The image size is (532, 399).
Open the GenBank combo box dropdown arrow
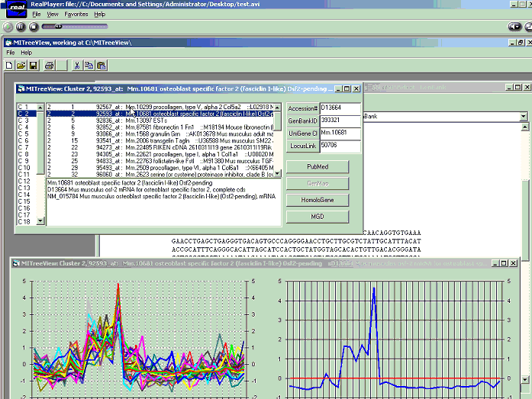pyautogui.click(x=523, y=117)
